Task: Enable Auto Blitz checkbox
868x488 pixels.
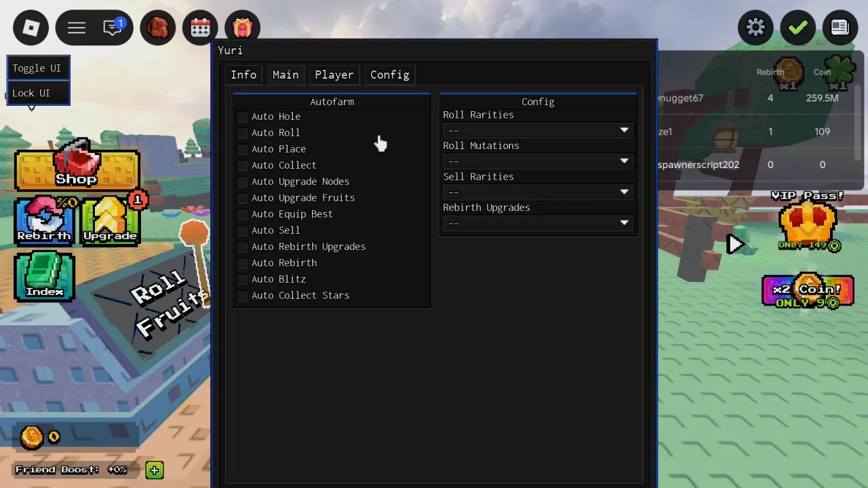Action: coord(242,279)
